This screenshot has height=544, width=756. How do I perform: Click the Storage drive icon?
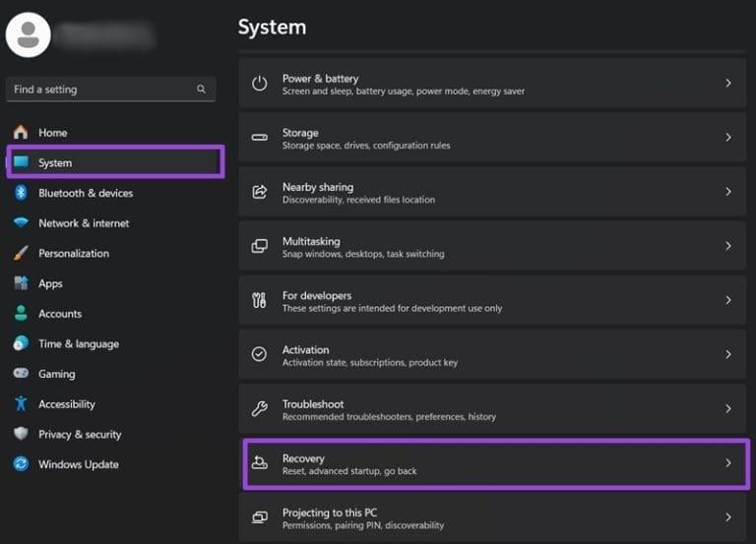(260, 138)
